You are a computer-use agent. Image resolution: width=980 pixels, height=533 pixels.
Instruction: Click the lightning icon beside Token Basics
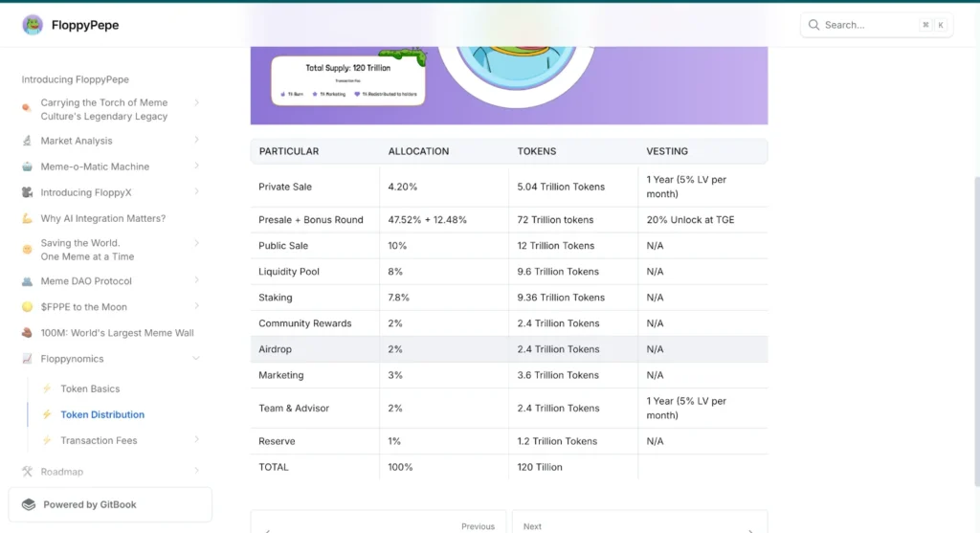pyautogui.click(x=47, y=389)
